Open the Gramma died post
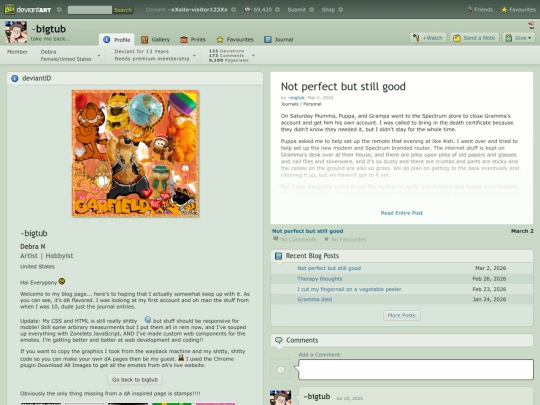 click(x=314, y=299)
